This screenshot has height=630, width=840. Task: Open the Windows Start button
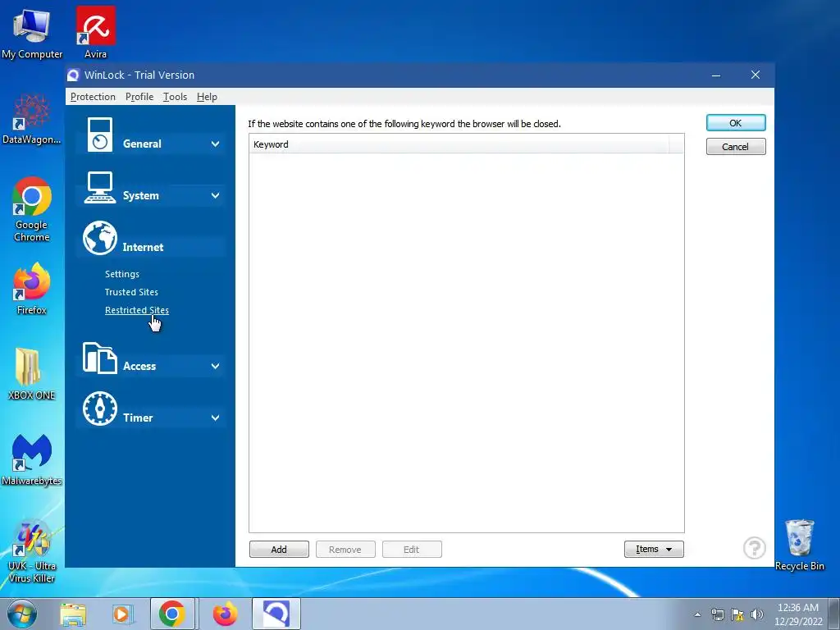coord(22,614)
